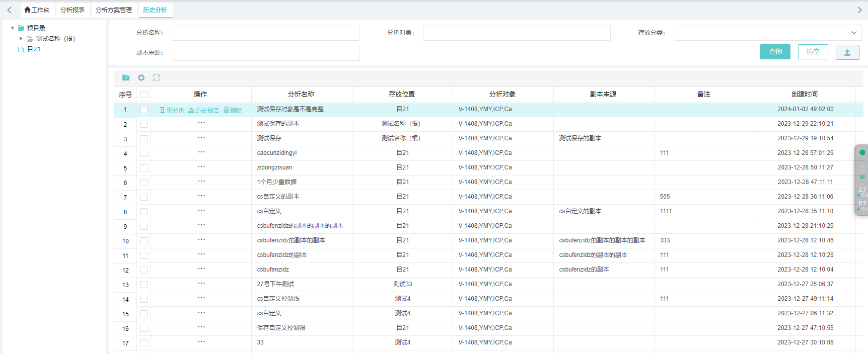
Task: Click remark cell 555
Action: point(665,197)
